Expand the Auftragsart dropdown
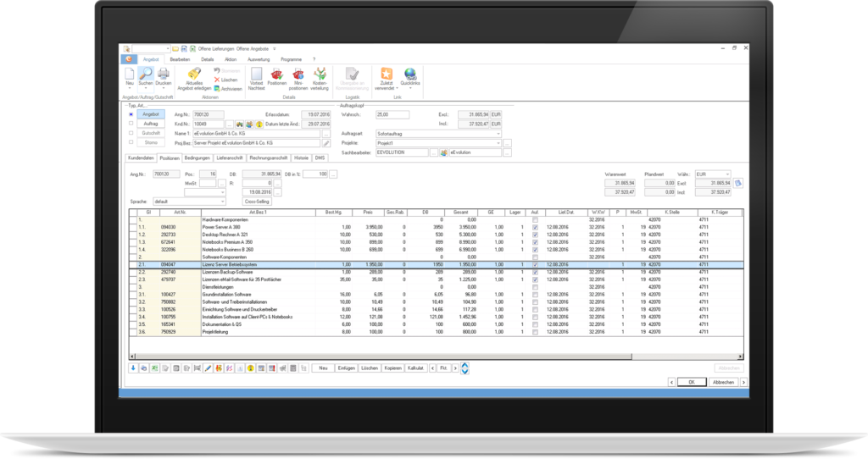This screenshot has width=868, height=459. (x=498, y=134)
